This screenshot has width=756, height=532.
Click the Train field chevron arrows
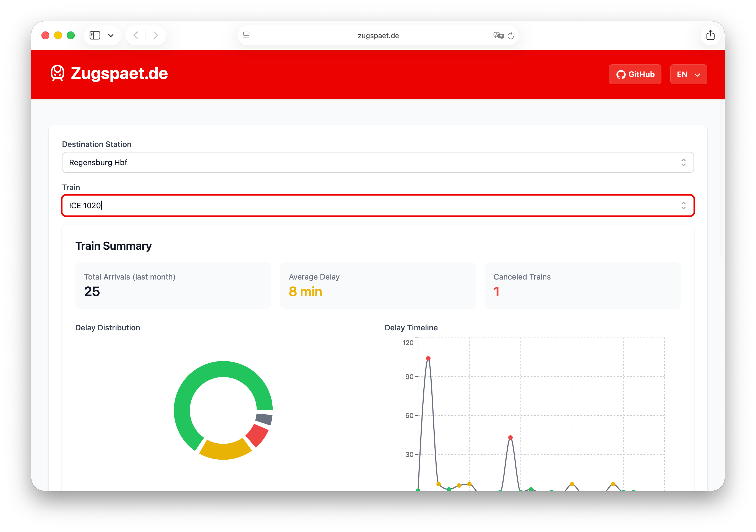(x=683, y=206)
